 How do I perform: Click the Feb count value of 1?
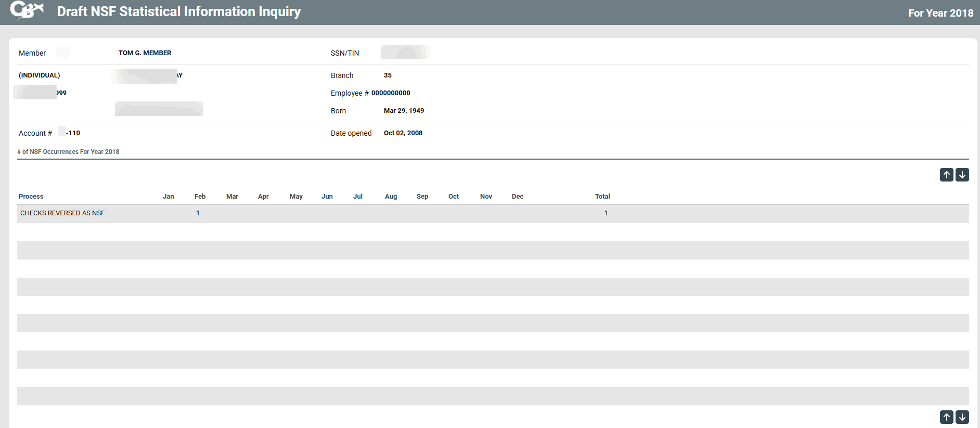pyautogui.click(x=198, y=213)
